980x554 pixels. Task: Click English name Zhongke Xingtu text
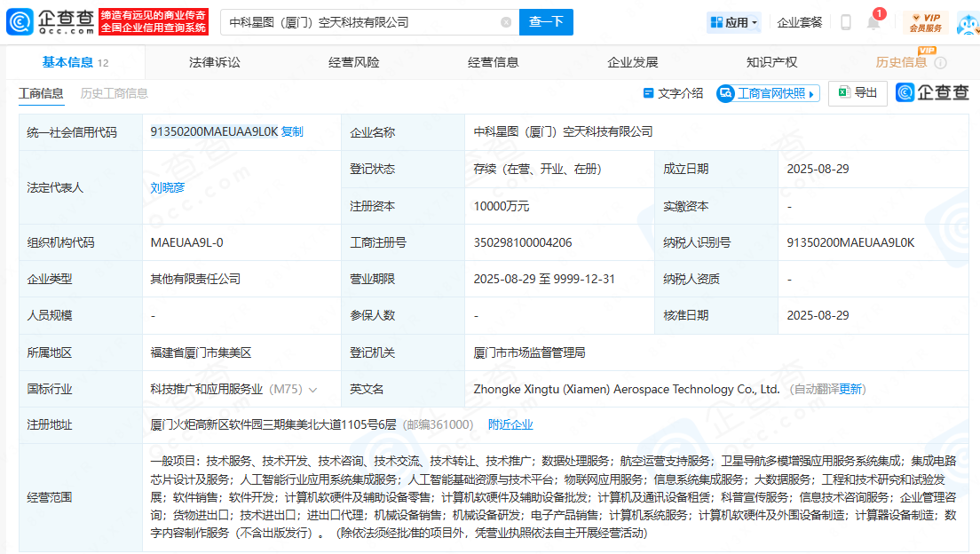[626, 389]
